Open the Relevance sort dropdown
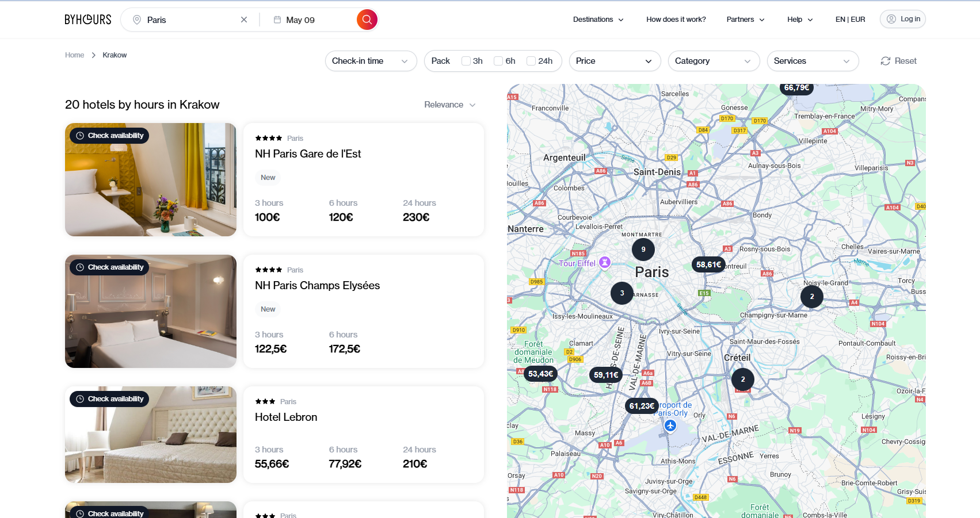The width and height of the screenshot is (980, 518). coord(450,105)
